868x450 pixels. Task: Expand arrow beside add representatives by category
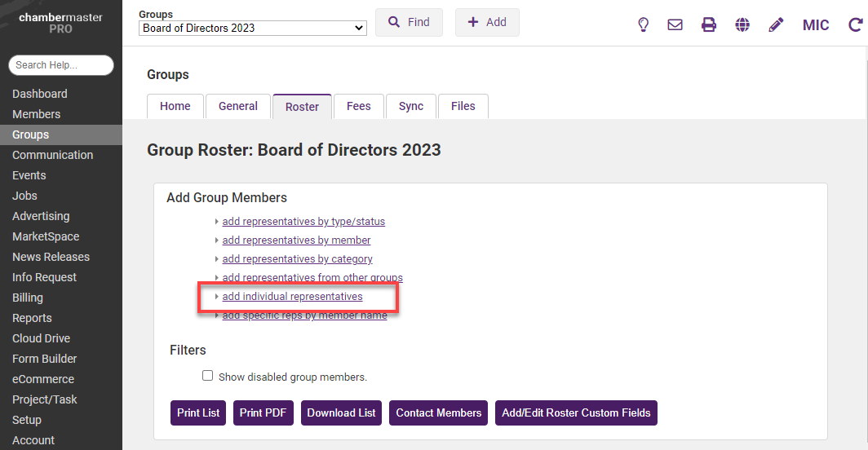(216, 259)
